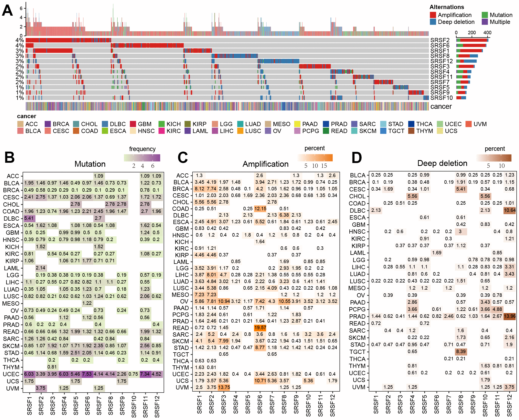Image resolution: width=519 pixels, height=420 pixels.
Task: Click the 'Mutation' heatmap title in panel B
Action: point(90,164)
